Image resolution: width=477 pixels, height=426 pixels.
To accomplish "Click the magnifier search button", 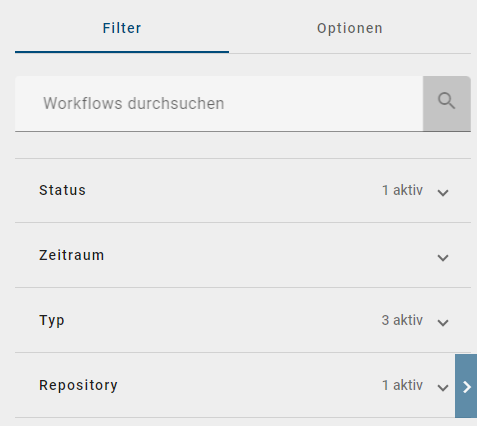I will [447, 103].
